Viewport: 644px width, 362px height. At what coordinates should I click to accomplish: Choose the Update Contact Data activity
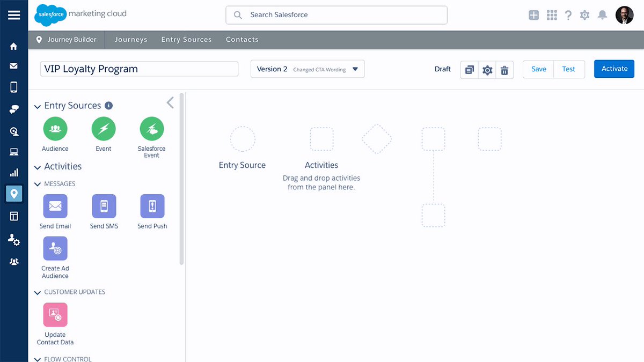[55, 315]
